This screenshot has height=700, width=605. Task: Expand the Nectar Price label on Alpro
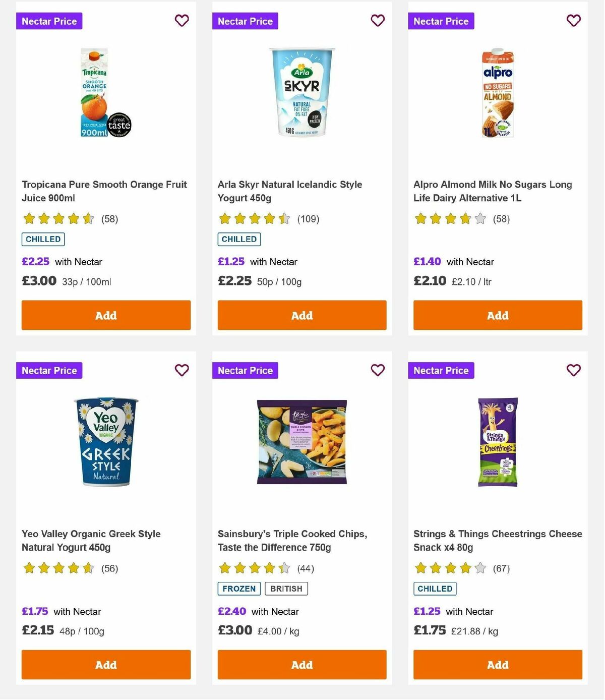(x=441, y=21)
